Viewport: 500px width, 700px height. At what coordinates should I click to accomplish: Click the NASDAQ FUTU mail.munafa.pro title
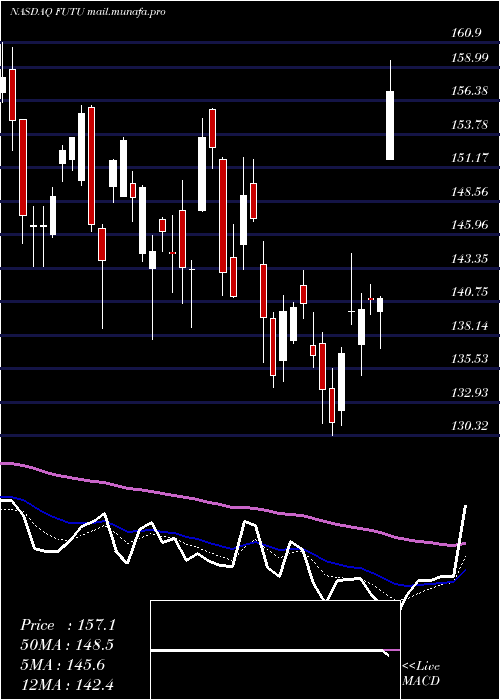pyautogui.click(x=88, y=12)
